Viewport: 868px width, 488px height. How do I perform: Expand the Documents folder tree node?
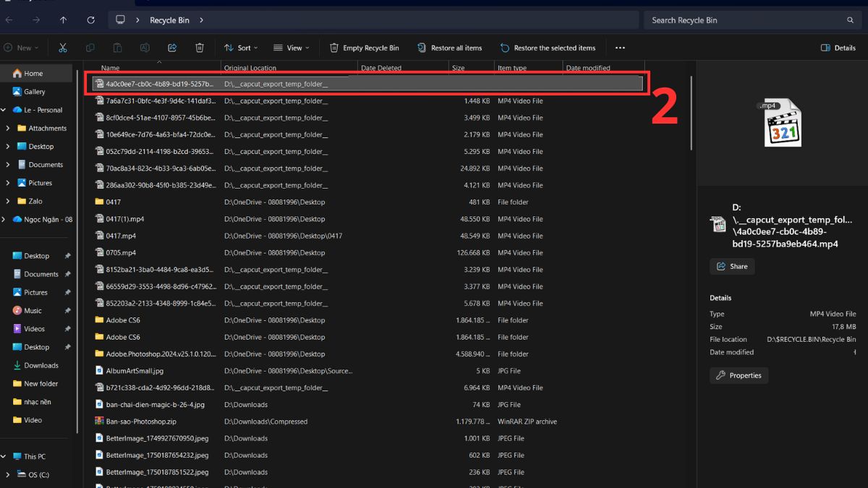(x=7, y=165)
